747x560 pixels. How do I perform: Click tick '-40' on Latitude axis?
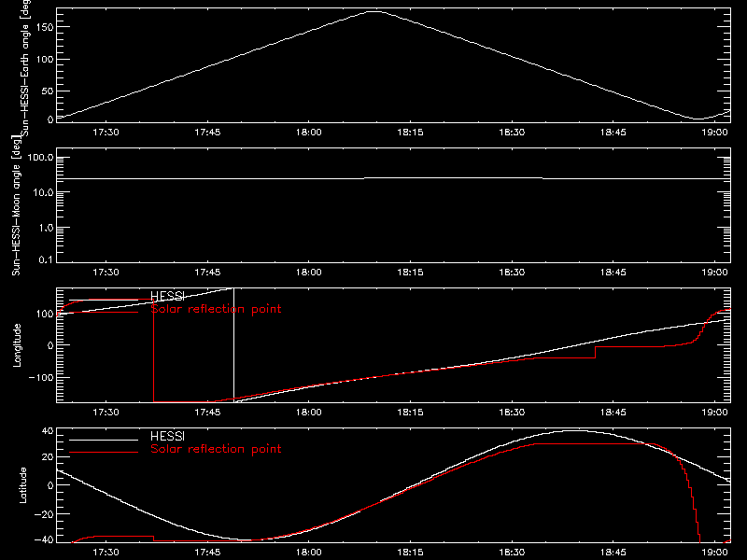point(44,540)
